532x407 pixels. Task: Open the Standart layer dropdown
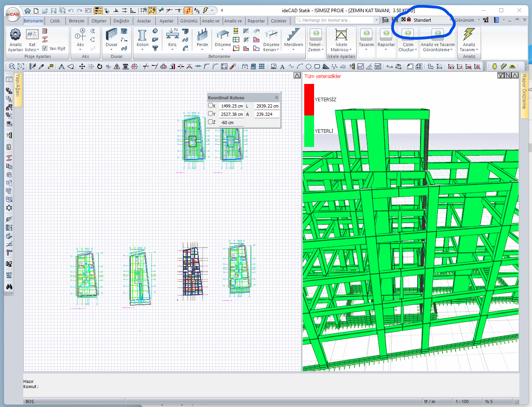[451, 20]
